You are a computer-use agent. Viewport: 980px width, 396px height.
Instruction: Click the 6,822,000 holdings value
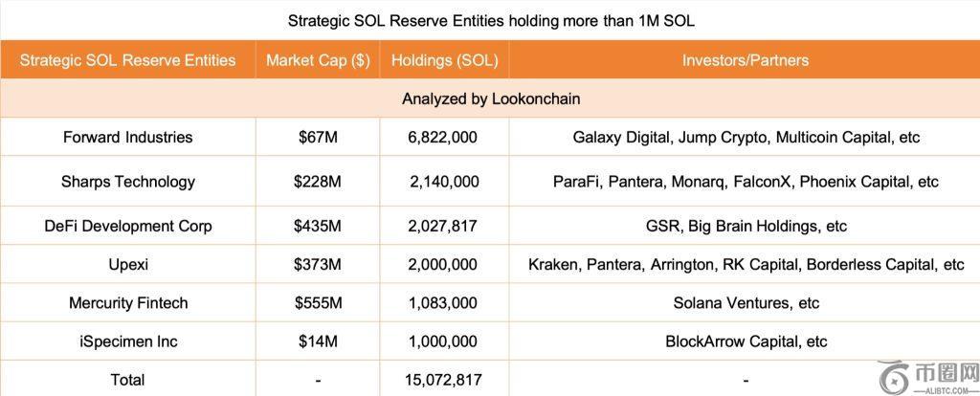443,138
